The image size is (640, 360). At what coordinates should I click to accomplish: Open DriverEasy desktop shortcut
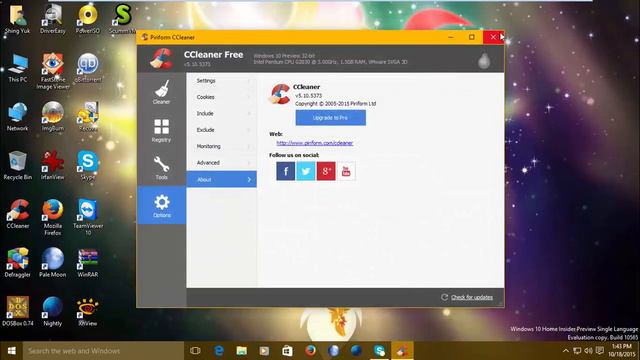coord(53,20)
